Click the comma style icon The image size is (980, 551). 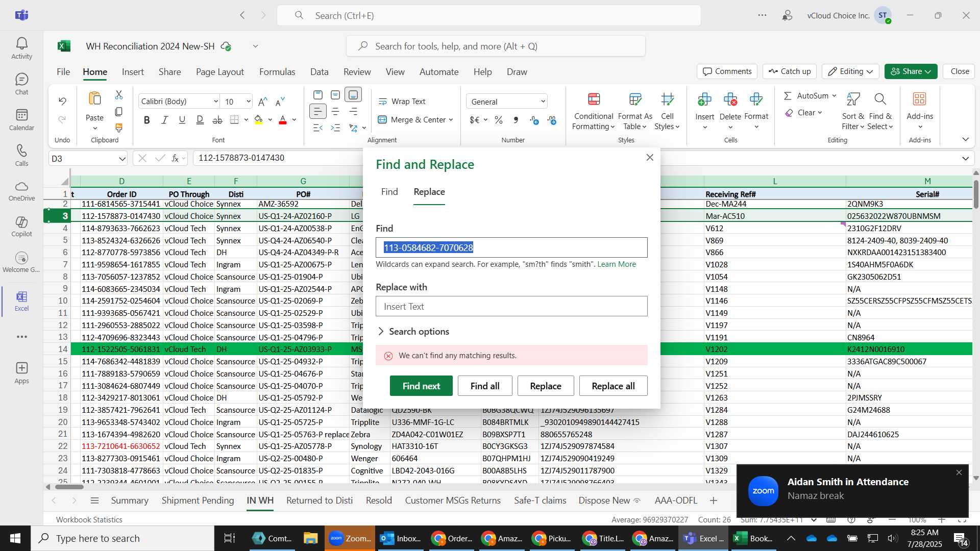tap(516, 120)
